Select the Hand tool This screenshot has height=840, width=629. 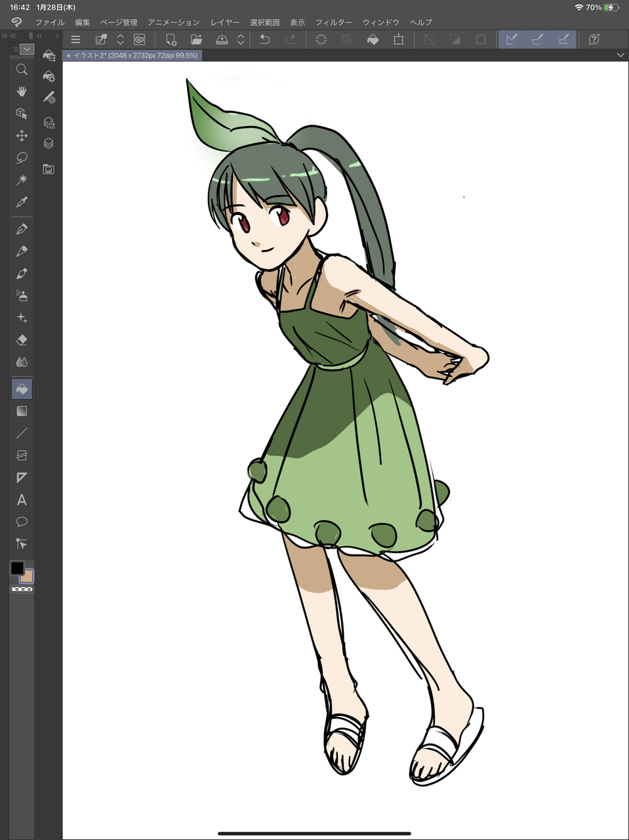pyautogui.click(x=22, y=91)
